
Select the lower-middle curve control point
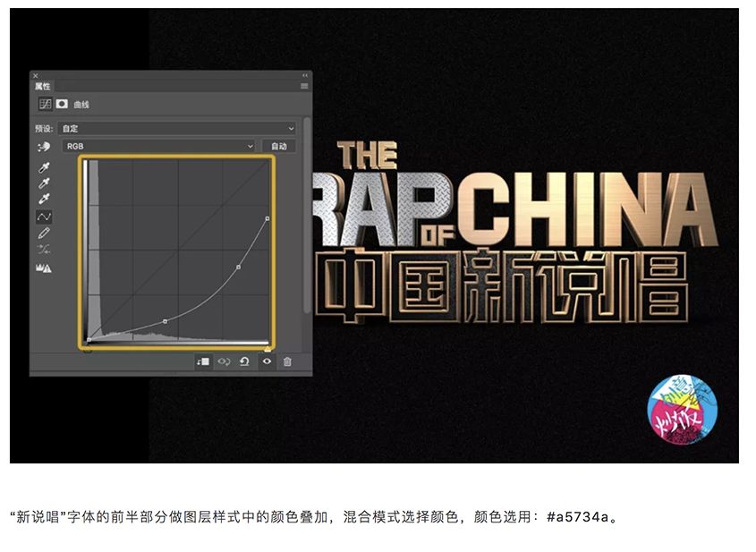coord(165,321)
